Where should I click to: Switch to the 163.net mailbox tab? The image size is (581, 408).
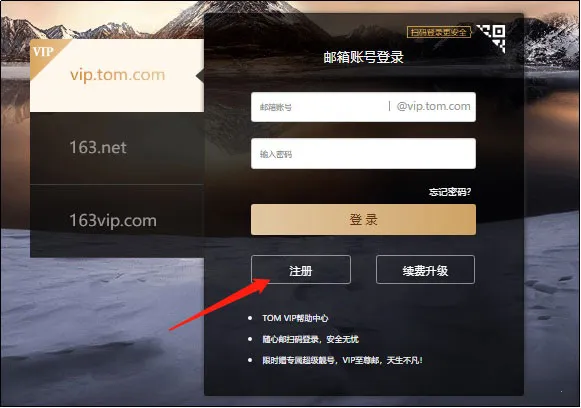(x=117, y=148)
